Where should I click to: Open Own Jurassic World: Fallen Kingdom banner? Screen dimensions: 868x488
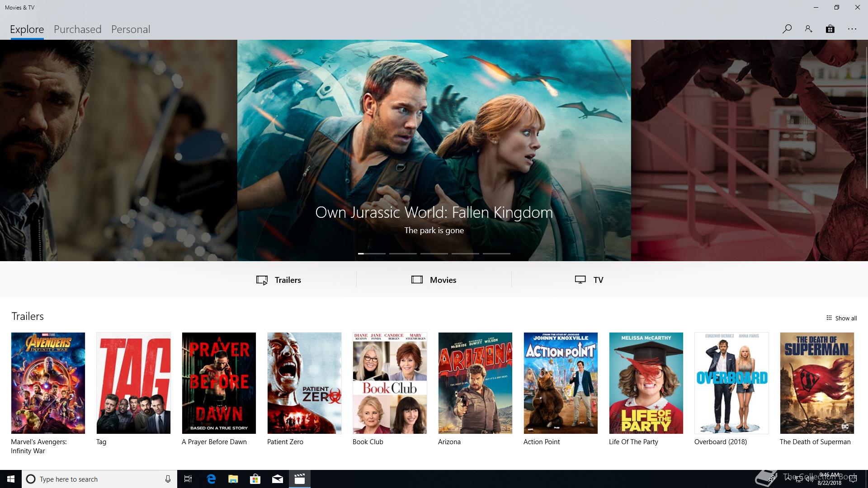[x=434, y=150]
